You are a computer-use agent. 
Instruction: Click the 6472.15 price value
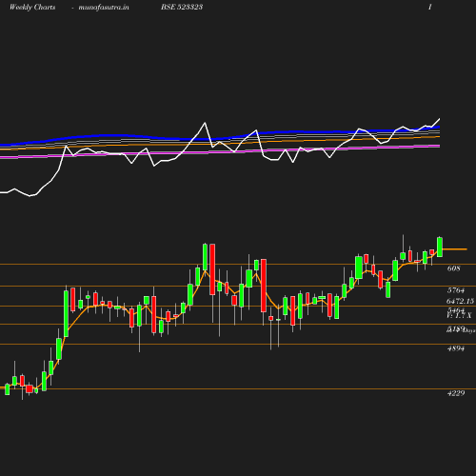(460, 301)
